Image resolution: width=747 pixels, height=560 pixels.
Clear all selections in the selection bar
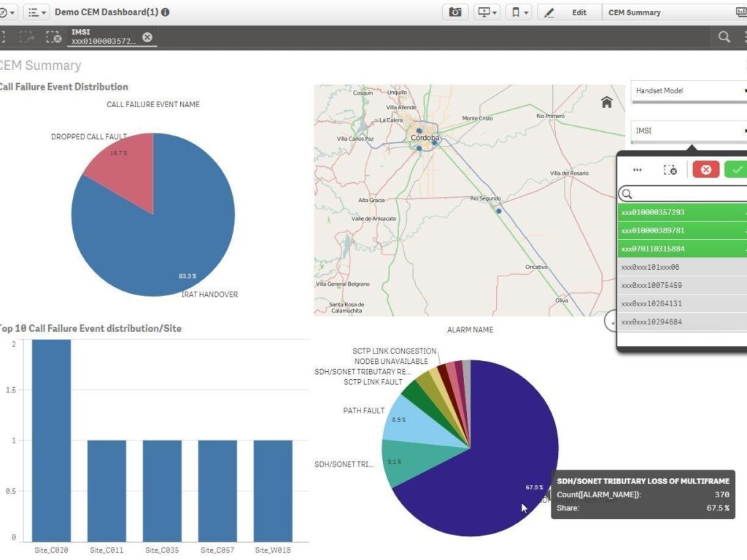click(53, 37)
